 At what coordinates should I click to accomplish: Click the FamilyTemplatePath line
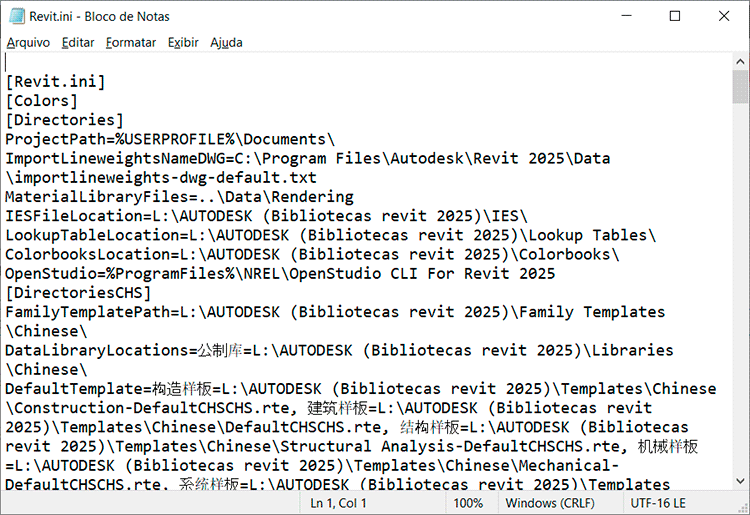[x=335, y=312]
